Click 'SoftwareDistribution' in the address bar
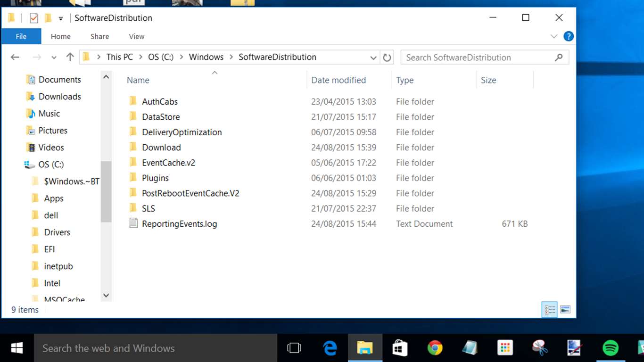Viewport: 644px width, 362px height. tap(277, 57)
